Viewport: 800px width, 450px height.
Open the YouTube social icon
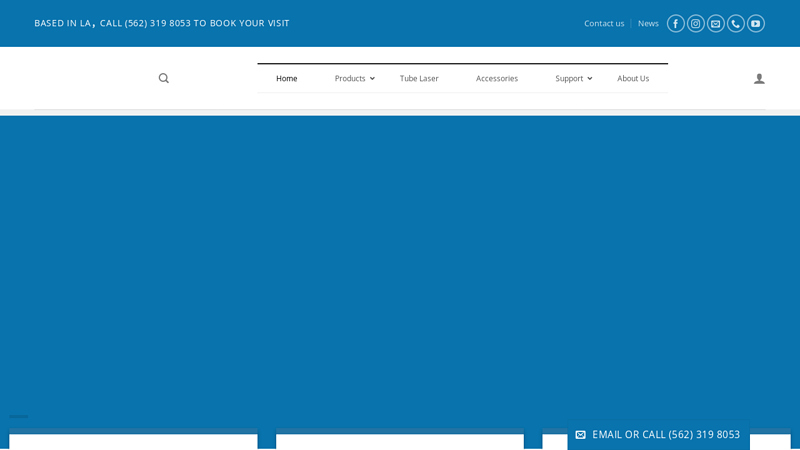pos(756,23)
